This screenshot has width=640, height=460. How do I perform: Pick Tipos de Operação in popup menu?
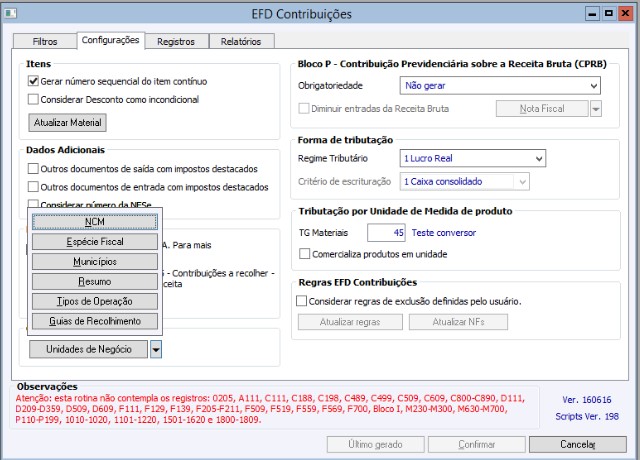95,301
